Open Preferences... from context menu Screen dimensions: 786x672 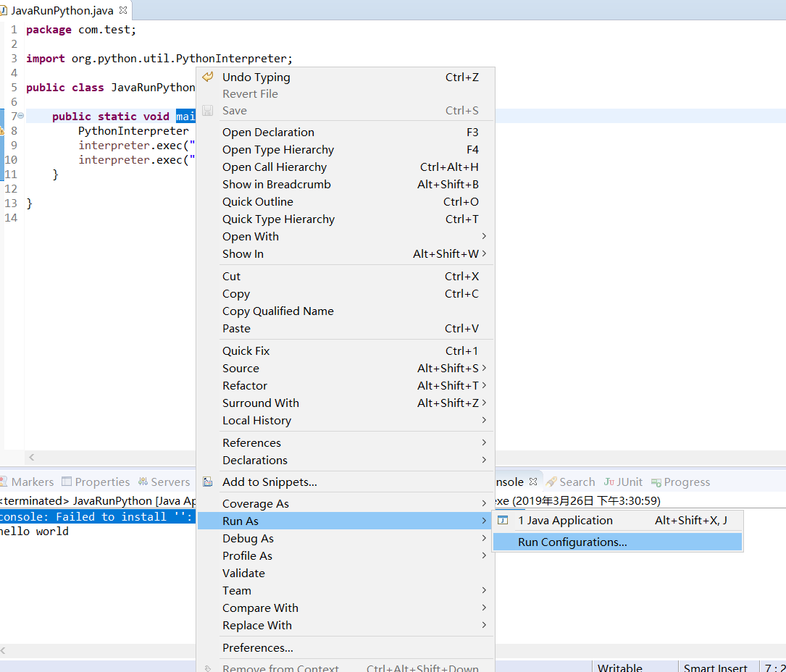pos(257,648)
